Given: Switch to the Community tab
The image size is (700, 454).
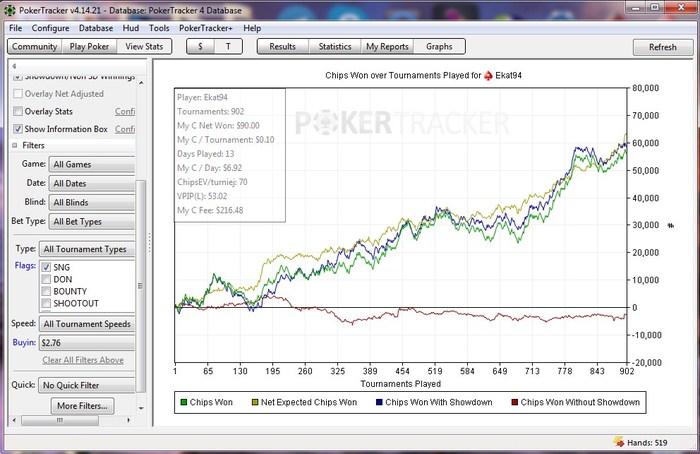Looking at the screenshot, I should (x=35, y=46).
